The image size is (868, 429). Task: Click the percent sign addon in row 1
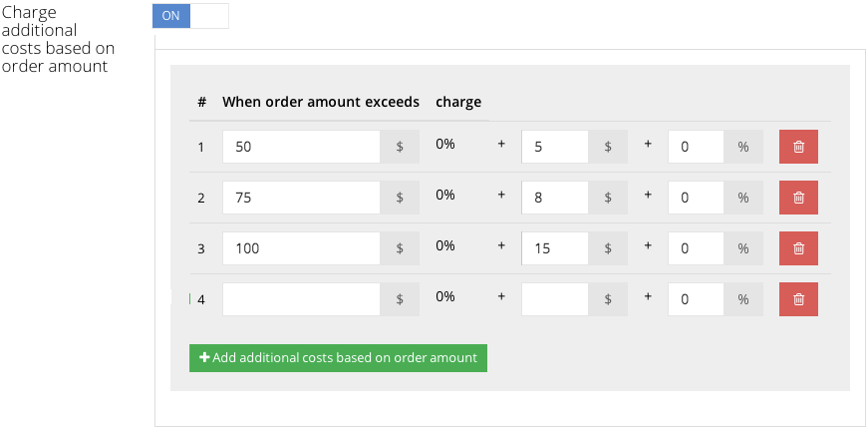coord(743,147)
